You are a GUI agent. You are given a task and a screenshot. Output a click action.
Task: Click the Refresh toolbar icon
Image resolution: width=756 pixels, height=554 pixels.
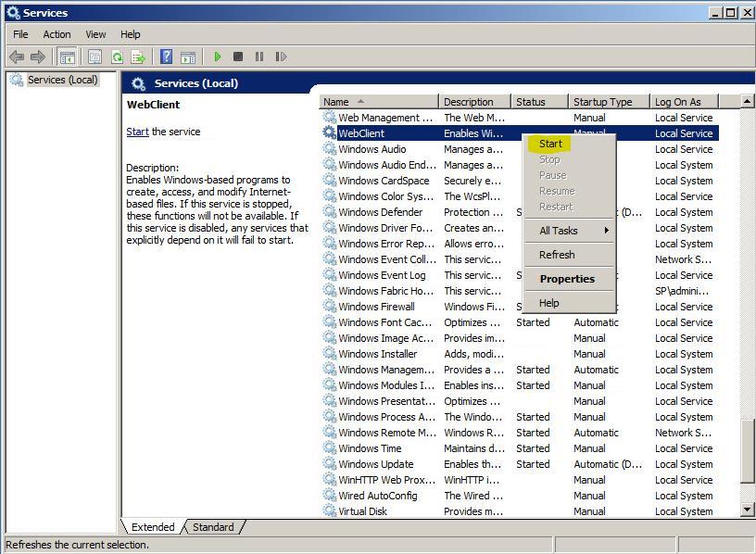tap(117, 57)
